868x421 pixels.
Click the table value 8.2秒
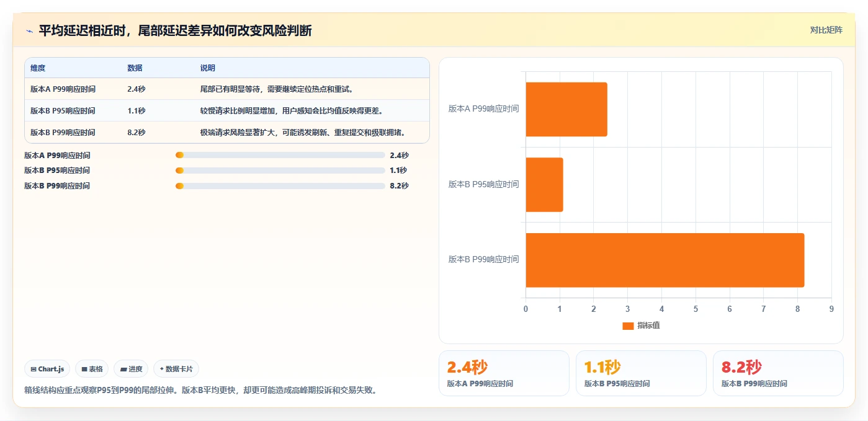(136, 133)
